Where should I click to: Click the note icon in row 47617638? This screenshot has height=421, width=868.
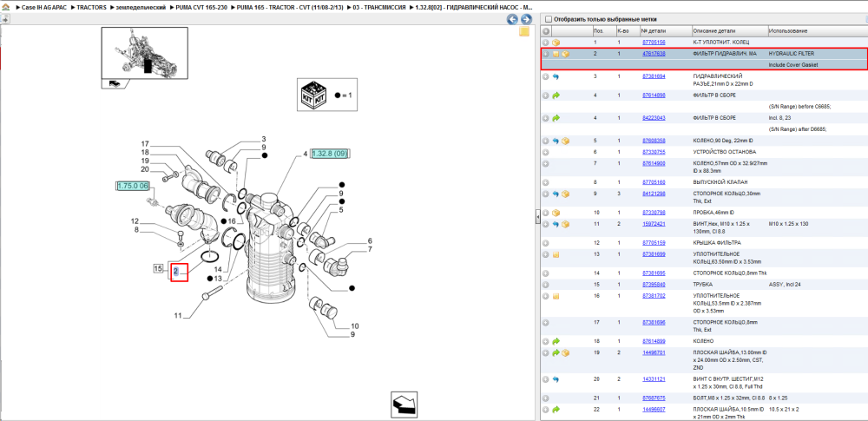(556, 55)
